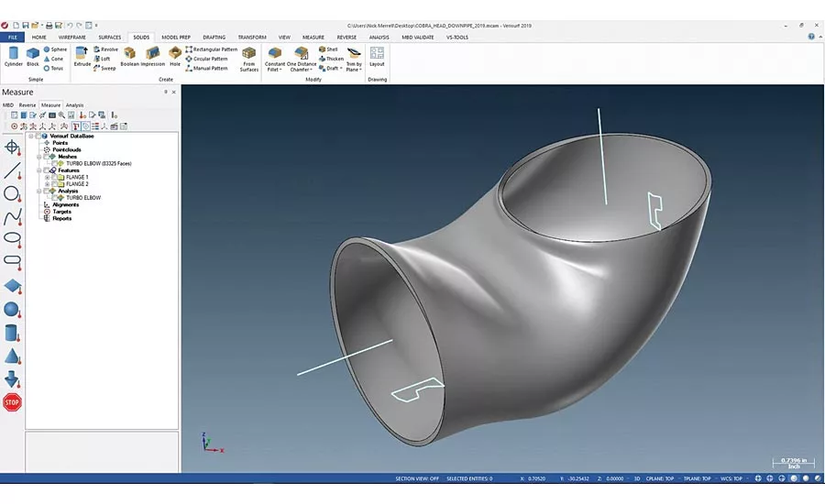Select the point measure tool with crosshair
Viewport: 825px width, 504px height.
point(12,148)
